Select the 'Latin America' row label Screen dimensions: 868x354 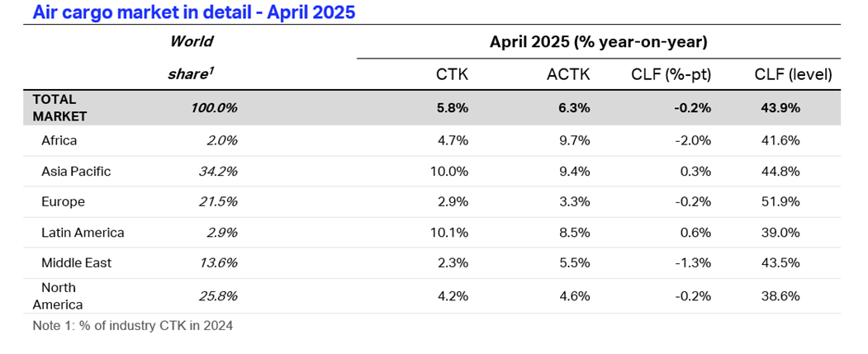(x=83, y=233)
